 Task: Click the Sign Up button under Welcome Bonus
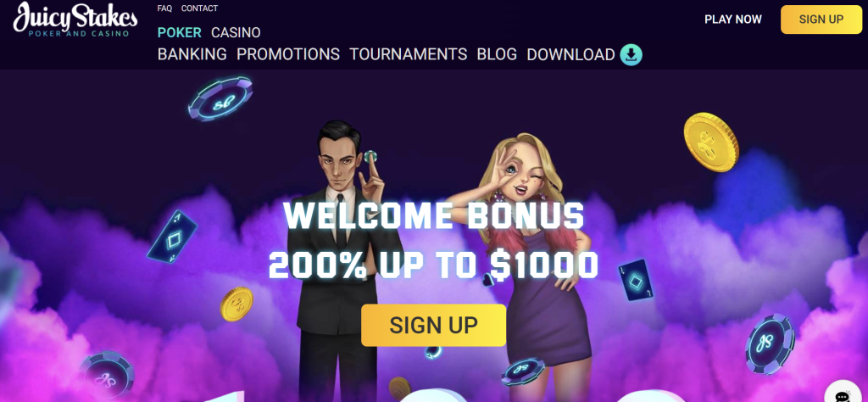coord(433,325)
